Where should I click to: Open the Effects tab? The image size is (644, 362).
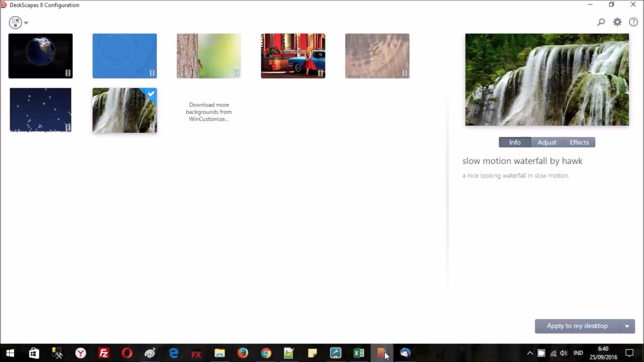tap(579, 142)
